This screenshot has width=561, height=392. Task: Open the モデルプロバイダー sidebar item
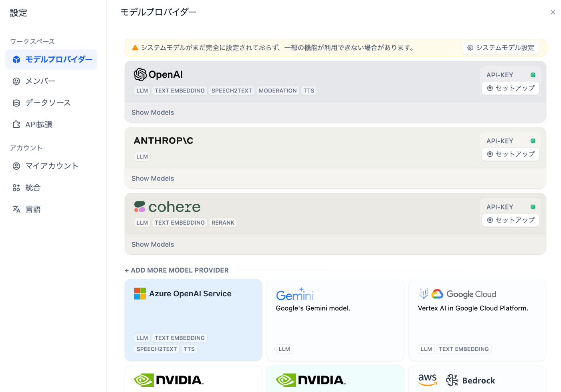pyautogui.click(x=51, y=60)
